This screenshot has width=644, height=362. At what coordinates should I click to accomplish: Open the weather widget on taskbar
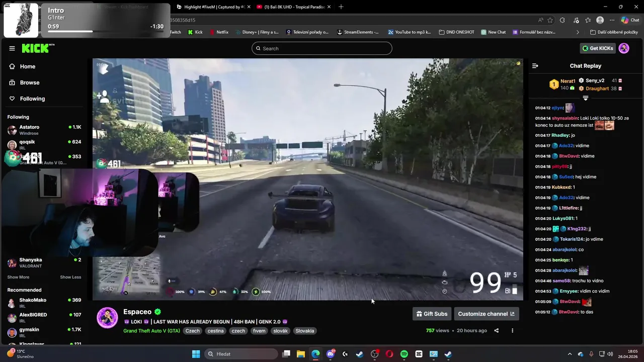point(20,354)
